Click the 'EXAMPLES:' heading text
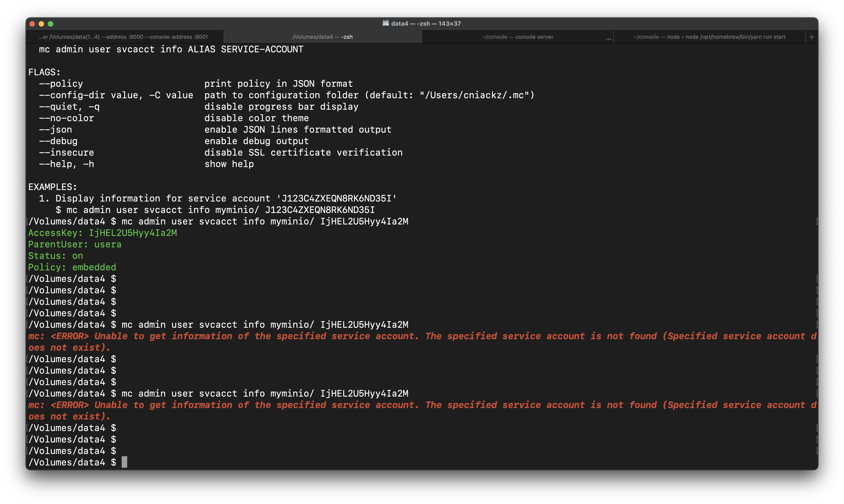 [x=53, y=187]
